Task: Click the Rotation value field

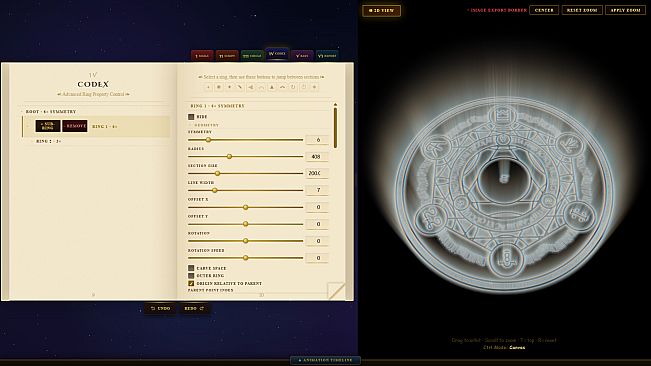Action: pyautogui.click(x=317, y=241)
